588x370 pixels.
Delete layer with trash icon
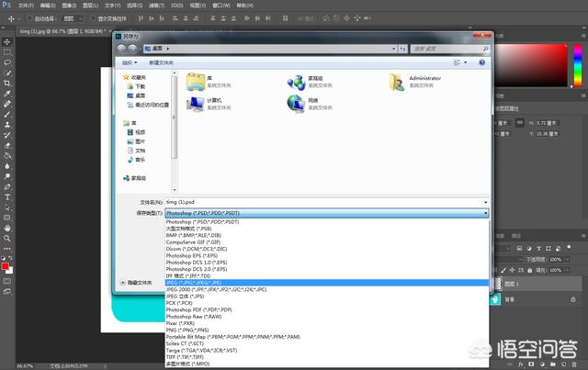[574, 364]
